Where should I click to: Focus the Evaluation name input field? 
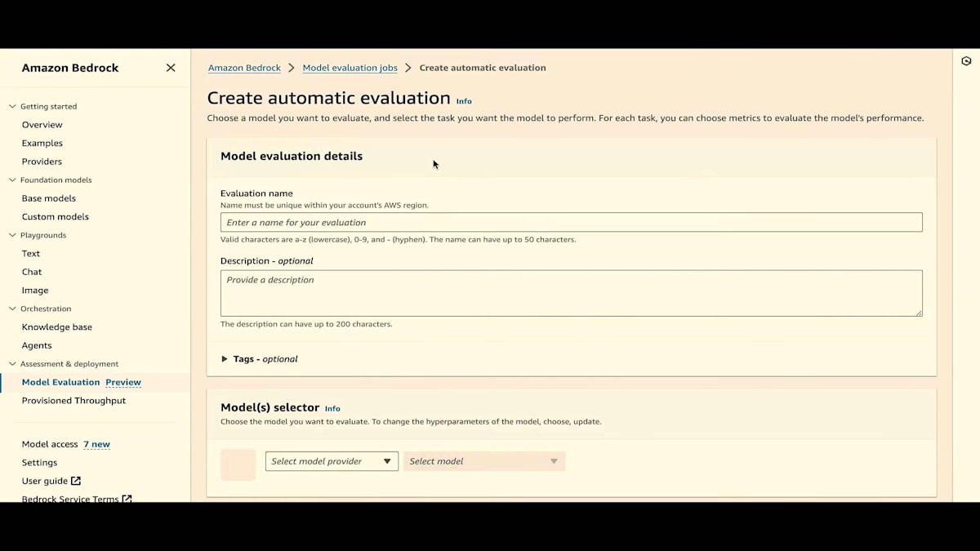(x=572, y=222)
